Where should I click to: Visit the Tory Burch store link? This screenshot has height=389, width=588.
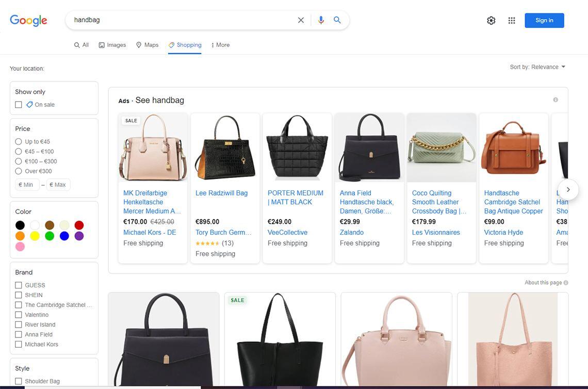223,232
